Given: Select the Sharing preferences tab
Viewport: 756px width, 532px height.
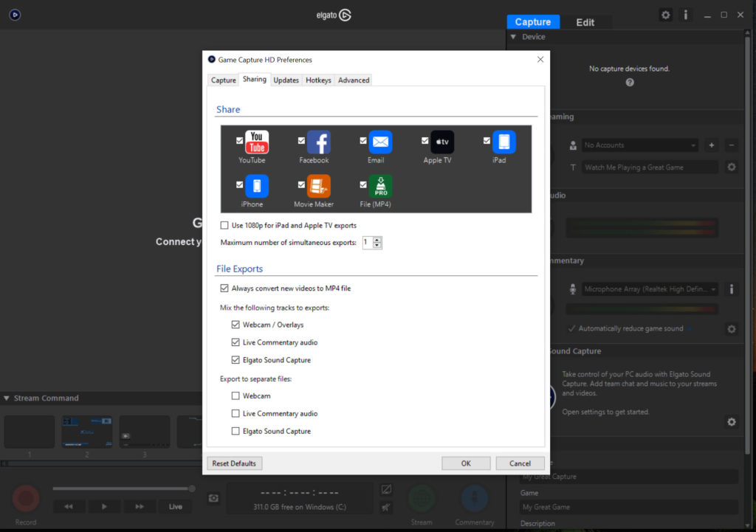Looking at the screenshot, I should [x=254, y=80].
